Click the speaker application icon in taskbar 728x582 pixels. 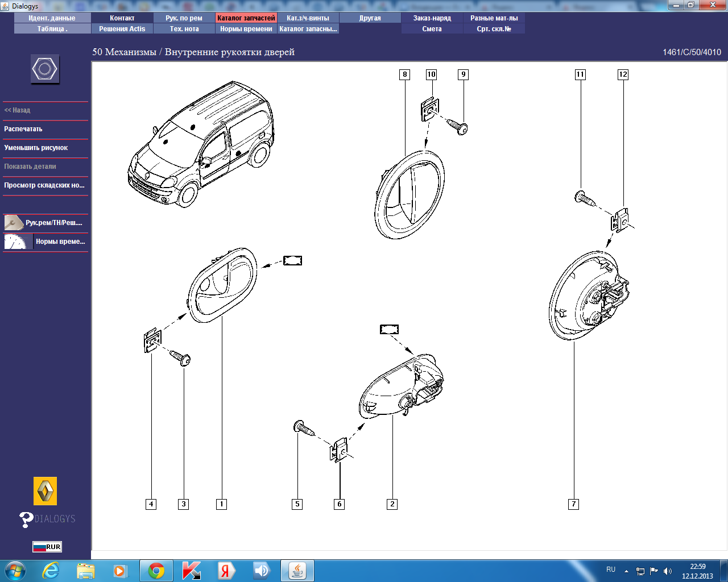[262, 571]
